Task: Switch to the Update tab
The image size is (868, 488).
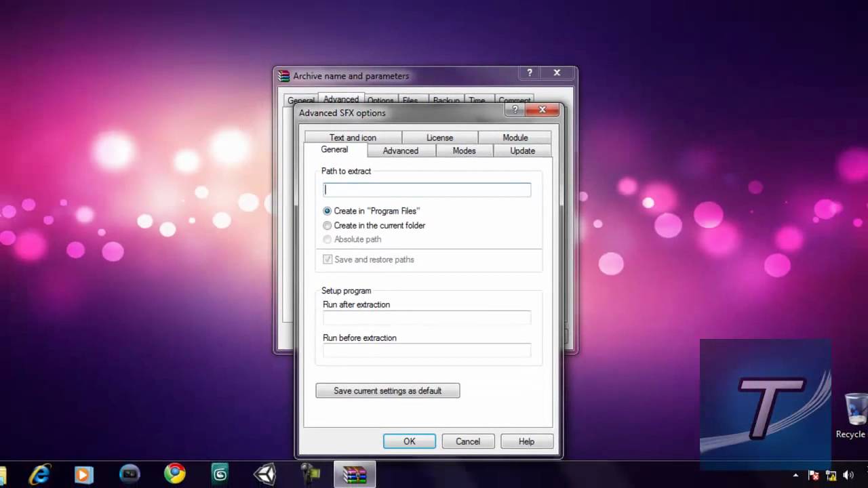Action: [x=522, y=150]
